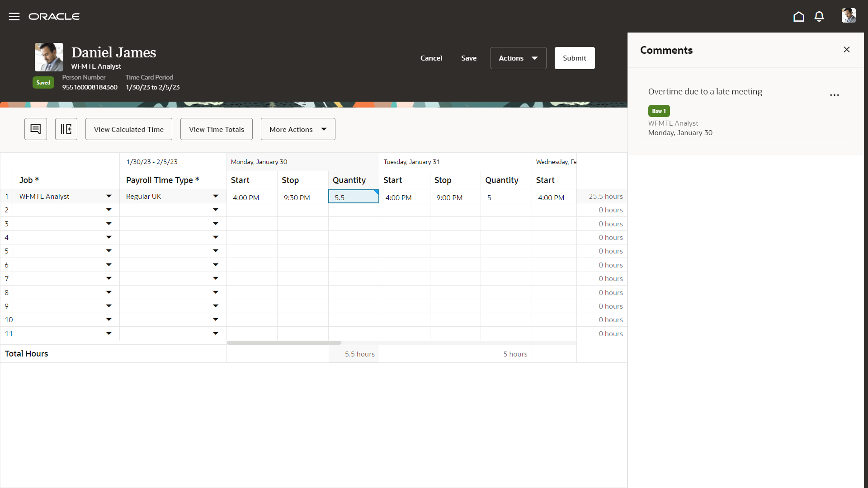This screenshot has width=868, height=488.
Task: Go to the Home icon
Action: (798, 17)
